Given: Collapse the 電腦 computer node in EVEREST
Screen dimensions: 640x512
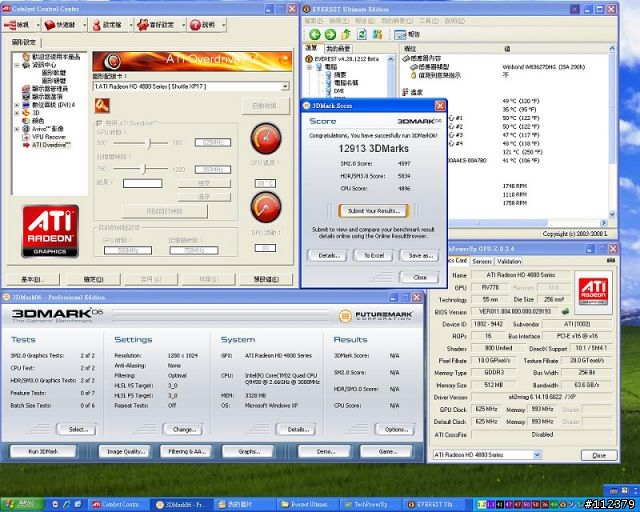Looking at the screenshot, I should pos(310,67).
